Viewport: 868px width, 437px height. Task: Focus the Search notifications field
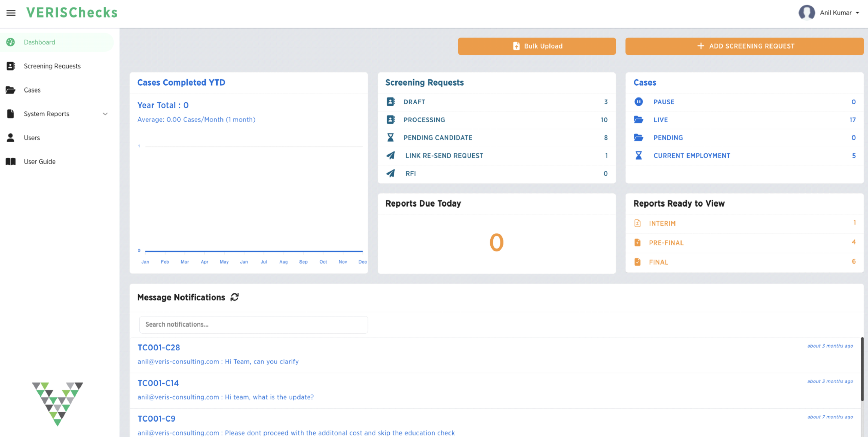tap(253, 324)
